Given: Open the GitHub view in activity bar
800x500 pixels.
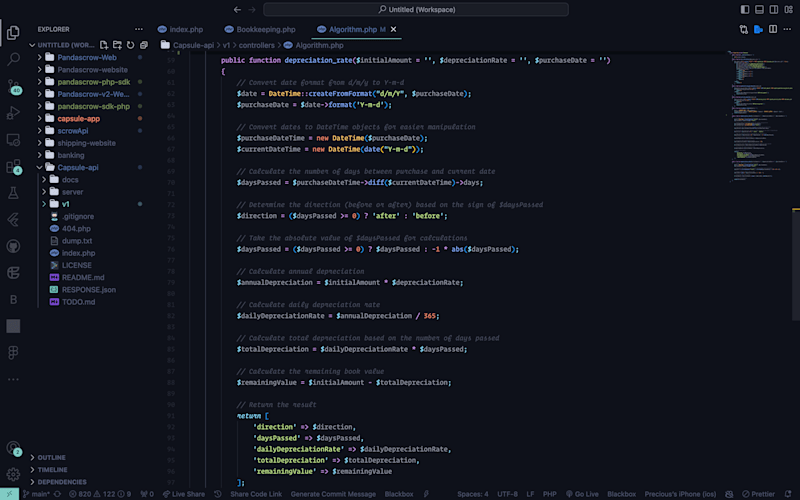Looking at the screenshot, I should pos(13,246).
